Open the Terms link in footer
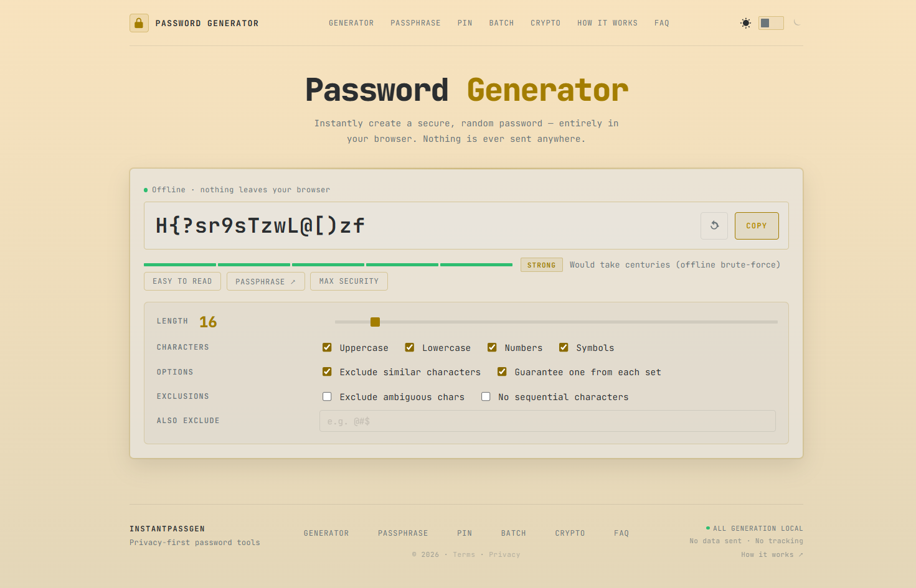This screenshot has width=916, height=588. click(464, 554)
